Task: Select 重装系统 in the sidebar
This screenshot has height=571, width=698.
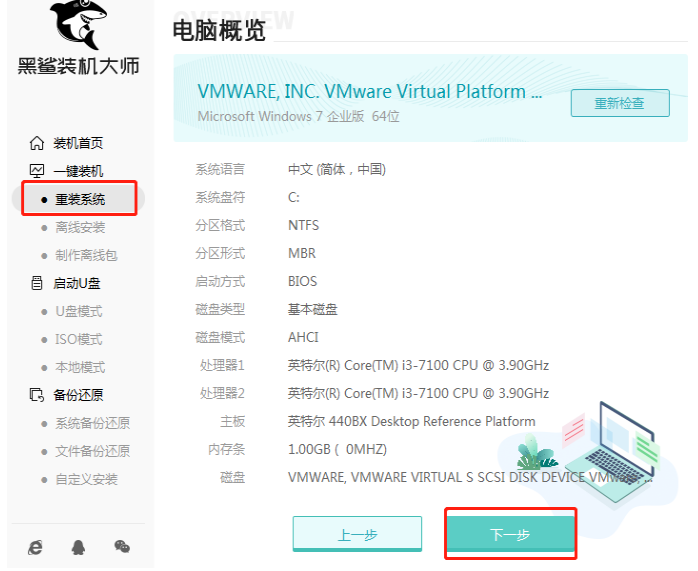Action: click(x=80, y=199)
